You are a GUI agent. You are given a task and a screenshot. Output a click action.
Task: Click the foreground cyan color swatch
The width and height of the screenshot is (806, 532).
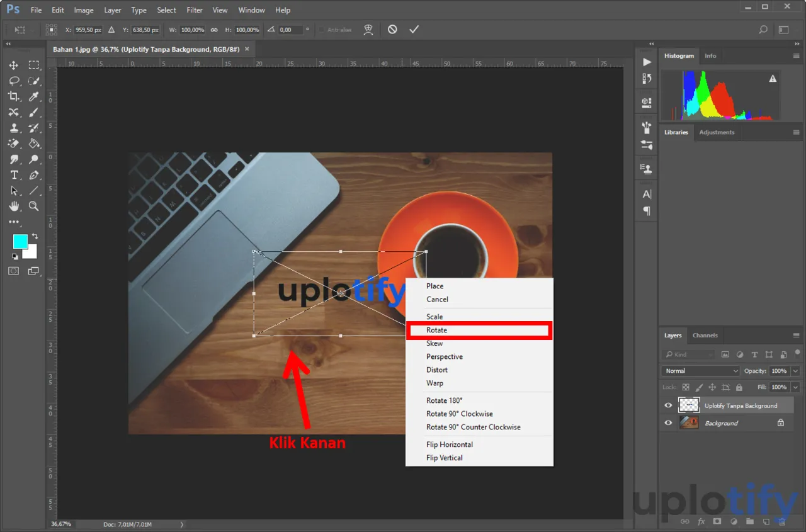coord(20,241)
